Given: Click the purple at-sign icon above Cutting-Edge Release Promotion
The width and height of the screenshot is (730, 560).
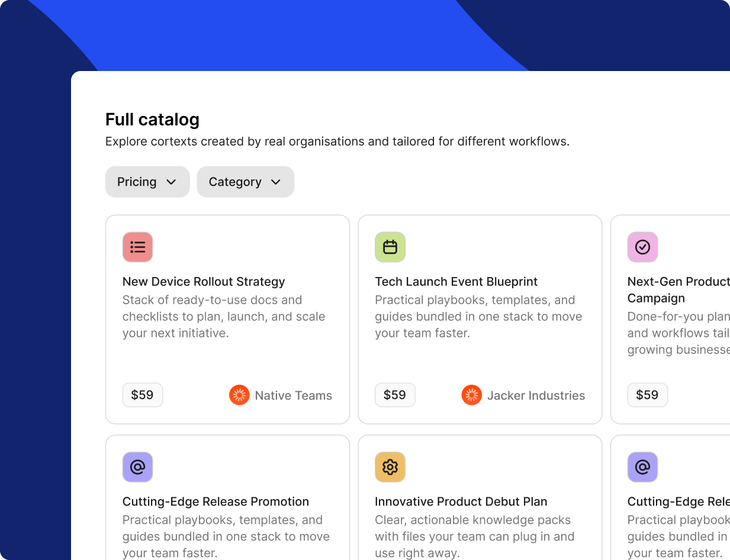Looking at the screenshot, I should [137, 467].
